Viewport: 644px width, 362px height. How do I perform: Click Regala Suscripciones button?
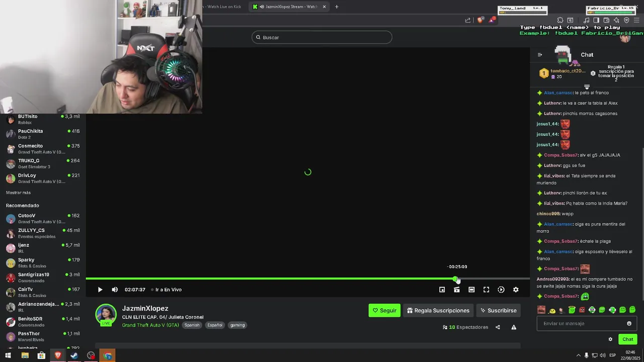(438, 310)
